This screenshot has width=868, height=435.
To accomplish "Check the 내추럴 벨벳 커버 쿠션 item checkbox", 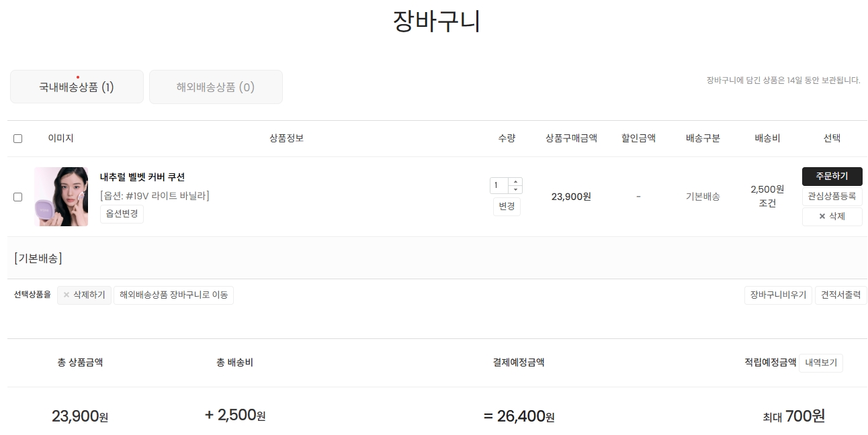I will 18,197.
